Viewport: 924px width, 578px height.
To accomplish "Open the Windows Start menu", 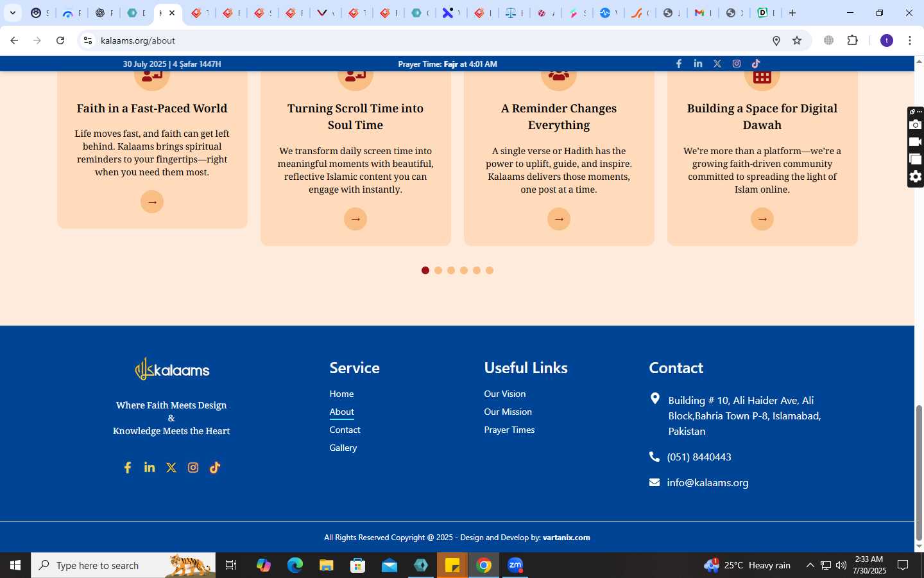I will tap(15, 565).
